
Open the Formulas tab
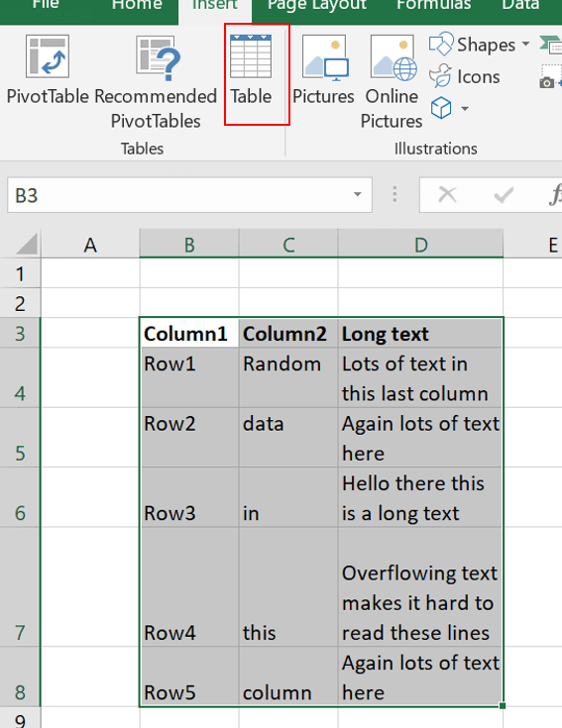[x=434, y=5]
